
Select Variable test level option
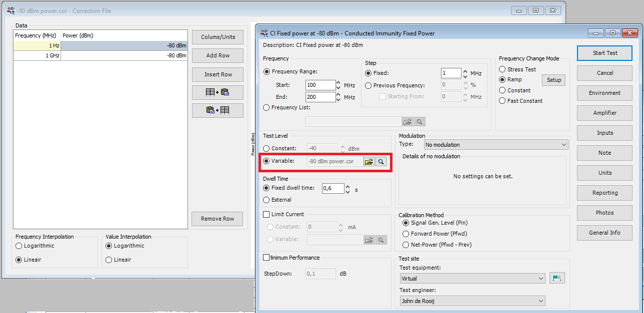266,161
